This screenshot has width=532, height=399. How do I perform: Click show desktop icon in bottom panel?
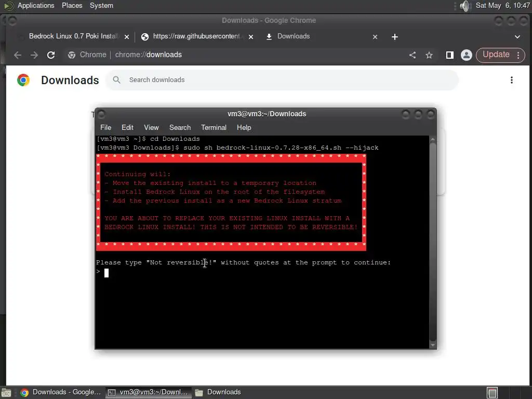coord(6,393)
